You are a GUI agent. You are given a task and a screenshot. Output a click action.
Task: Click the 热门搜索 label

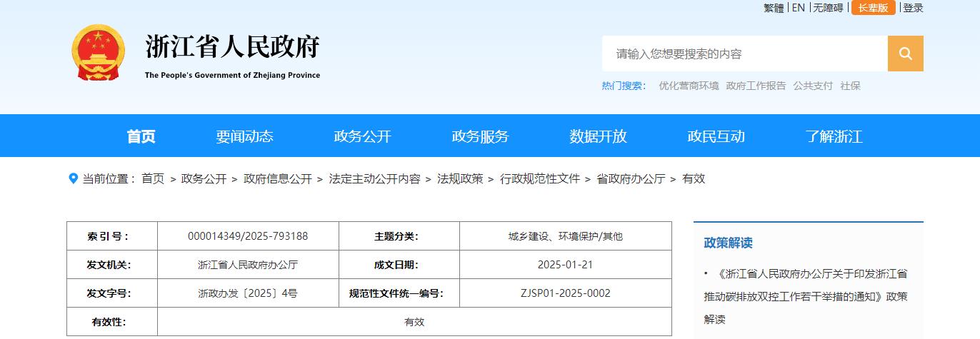(x=624, y=86)
